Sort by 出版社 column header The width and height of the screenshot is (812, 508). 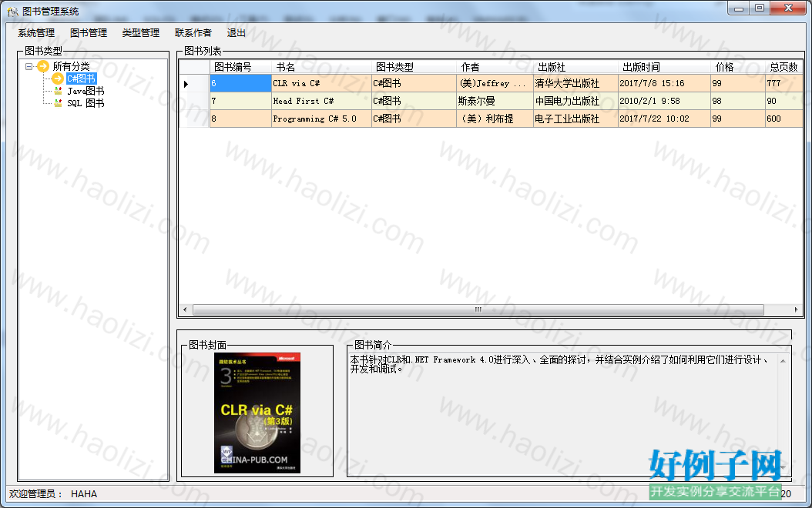click(575, 67)
